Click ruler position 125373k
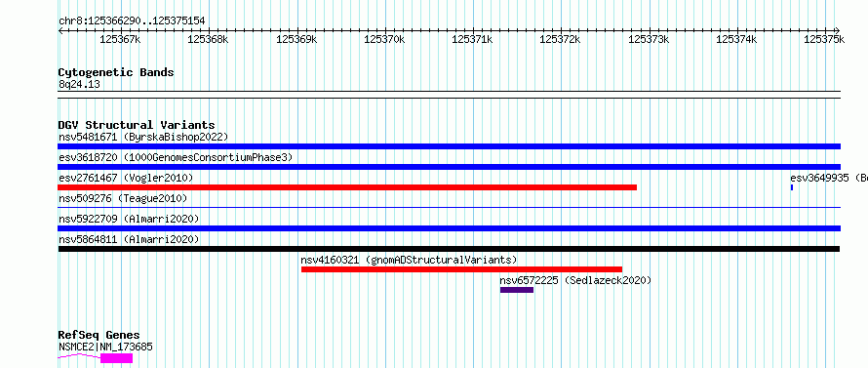This screenshot has height=368, width=868. [x=649, y=39]
